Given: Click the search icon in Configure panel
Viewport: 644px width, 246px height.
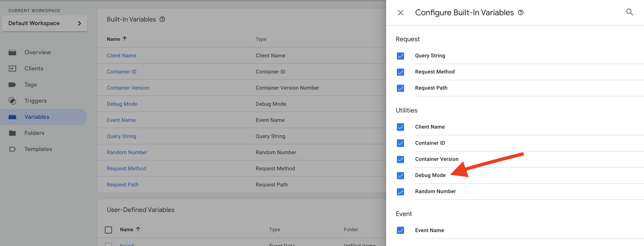Looking at the screenshot, I should click(x=629, y=12).
